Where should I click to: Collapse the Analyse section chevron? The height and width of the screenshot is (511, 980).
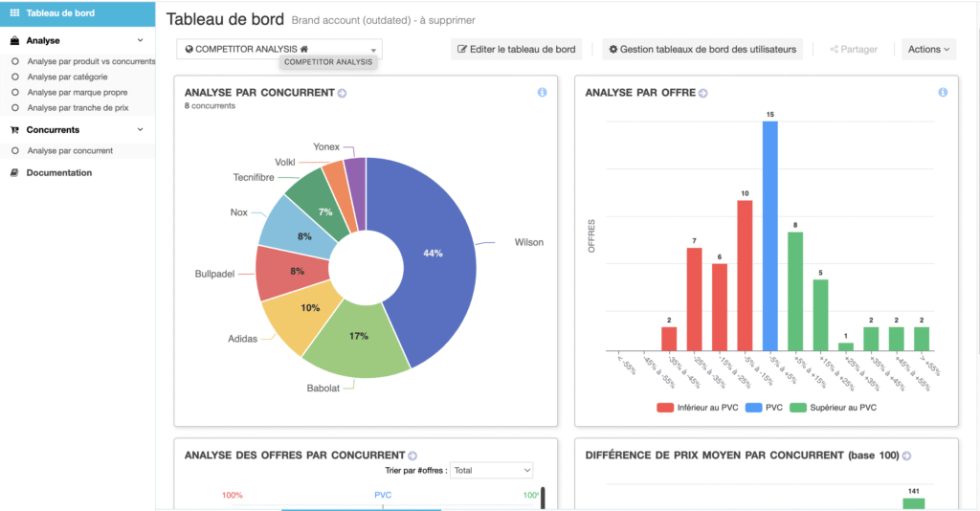(x=140, y=40)
